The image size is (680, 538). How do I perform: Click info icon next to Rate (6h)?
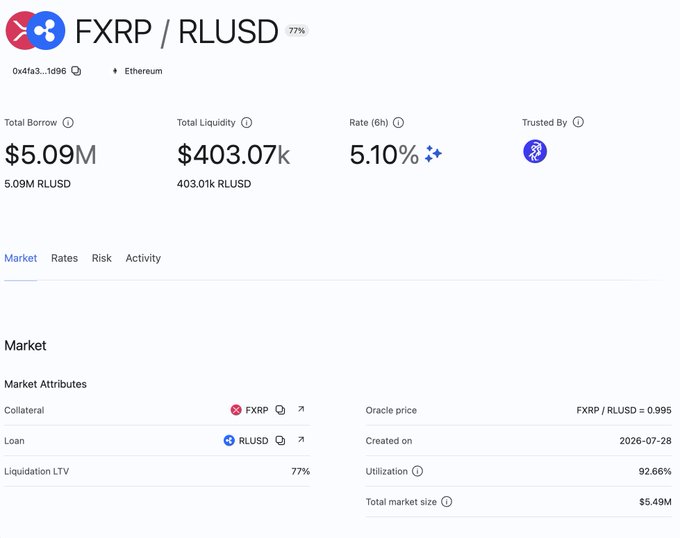coord(398,123)
